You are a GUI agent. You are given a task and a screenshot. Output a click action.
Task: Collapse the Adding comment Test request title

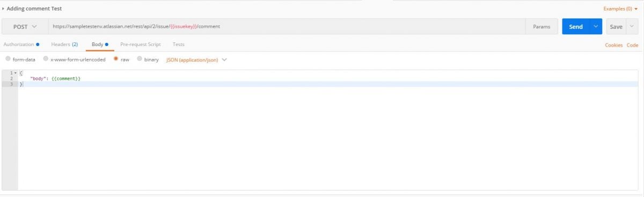3,9
